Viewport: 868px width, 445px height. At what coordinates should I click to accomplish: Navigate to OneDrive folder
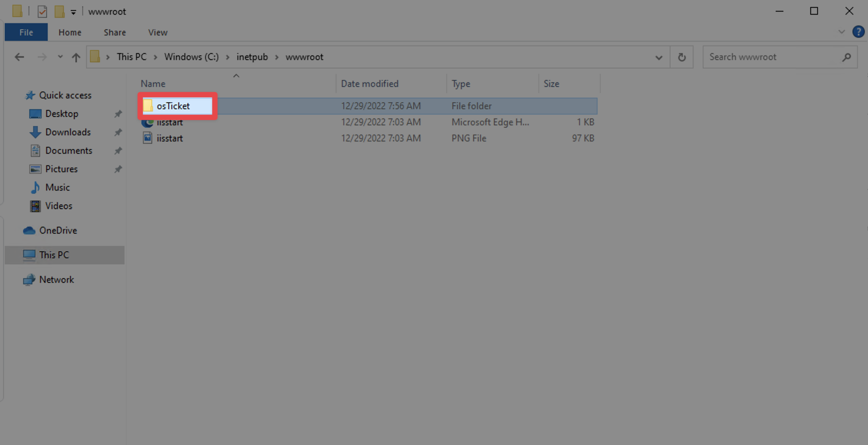pyautogui.click(x=58, y=231)
